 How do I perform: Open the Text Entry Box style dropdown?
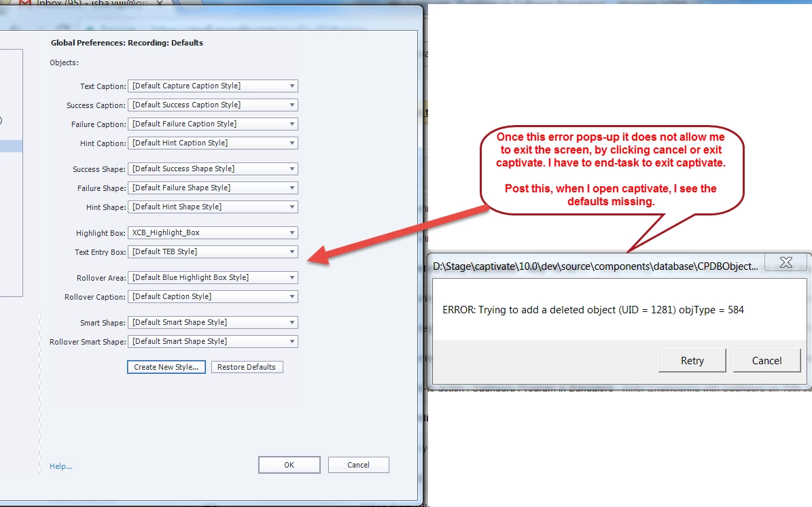pyautogui.click(x=213, y=251)
